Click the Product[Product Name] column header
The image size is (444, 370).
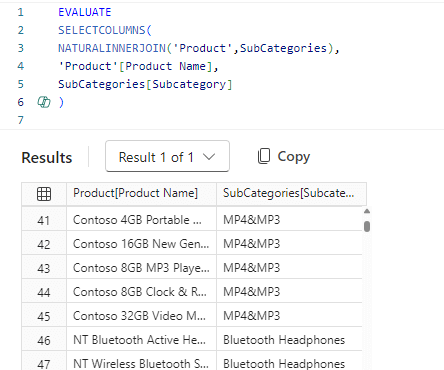pos(141,193)
